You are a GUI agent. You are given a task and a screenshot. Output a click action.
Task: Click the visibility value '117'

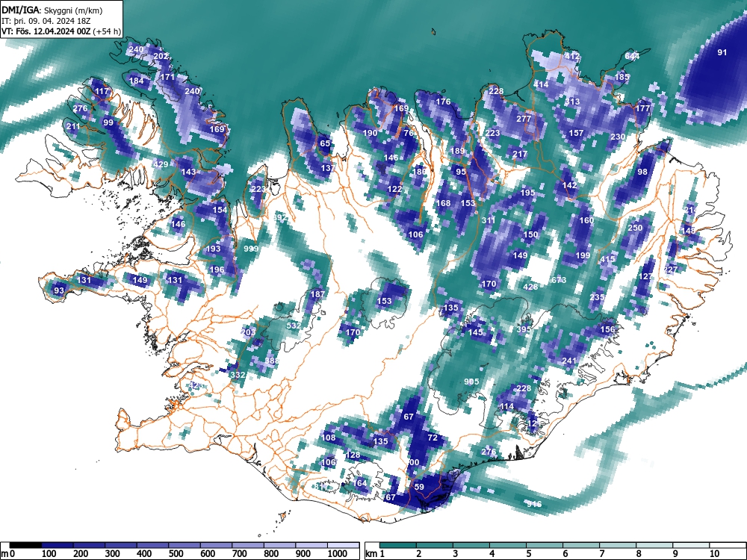point(102,91)
